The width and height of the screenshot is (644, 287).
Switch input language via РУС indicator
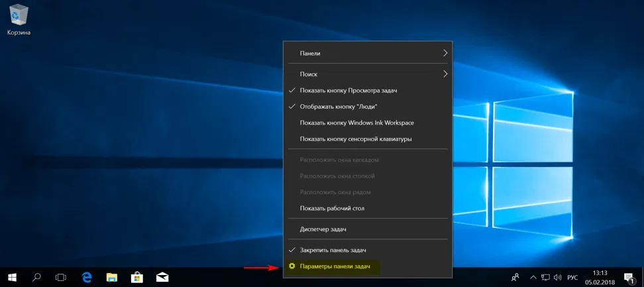point(572,277)
